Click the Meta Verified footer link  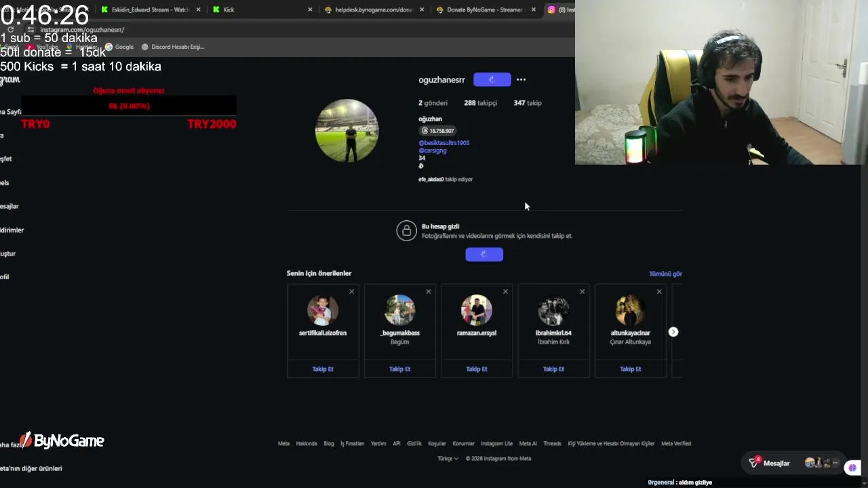(x=676, y=443)
